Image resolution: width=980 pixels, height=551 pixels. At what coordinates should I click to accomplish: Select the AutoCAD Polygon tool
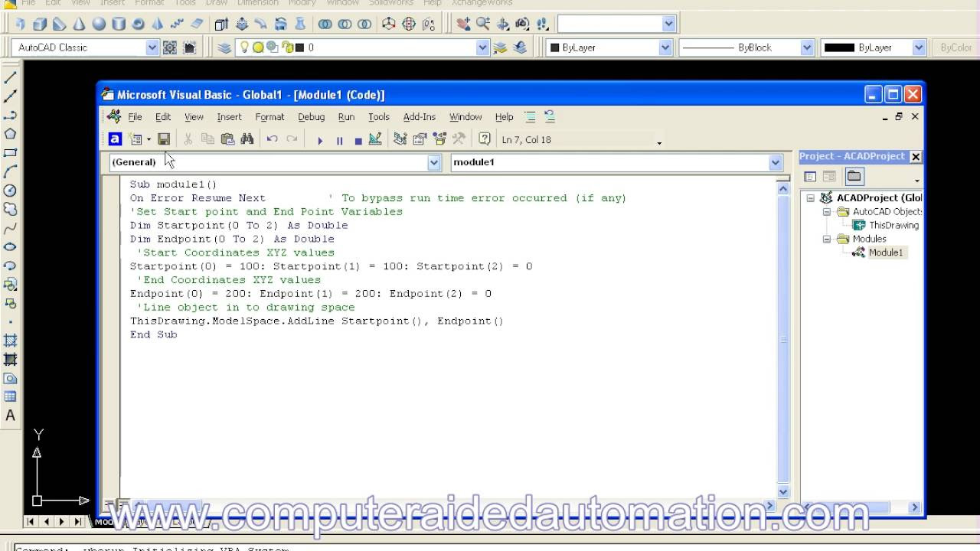11,134
